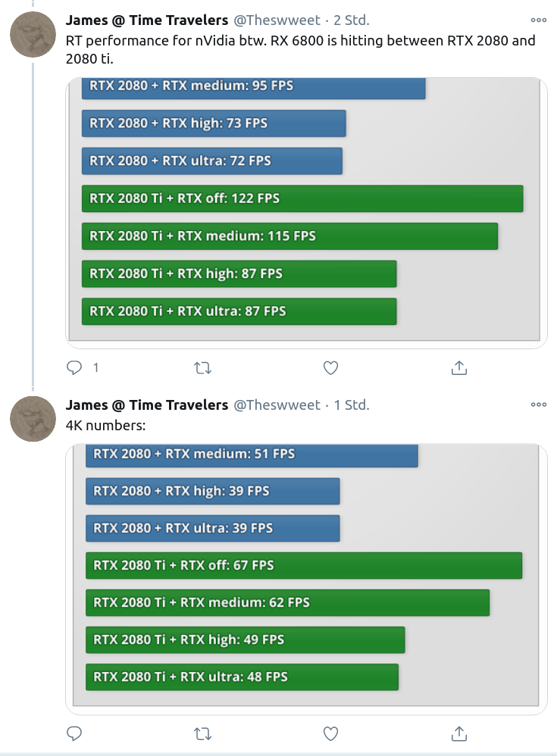This screenshot has height=756, width=557.
Task: Open more options for the first tweet
Action: point(538,20)
